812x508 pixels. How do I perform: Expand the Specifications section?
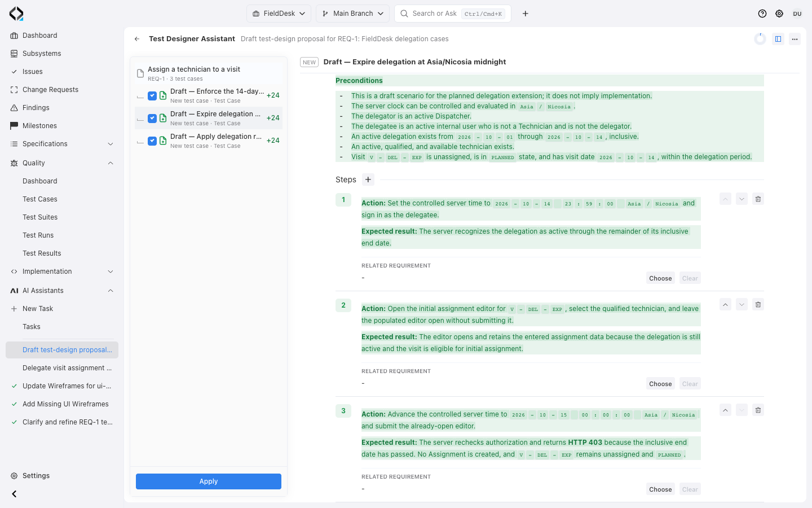coord(111,144)
